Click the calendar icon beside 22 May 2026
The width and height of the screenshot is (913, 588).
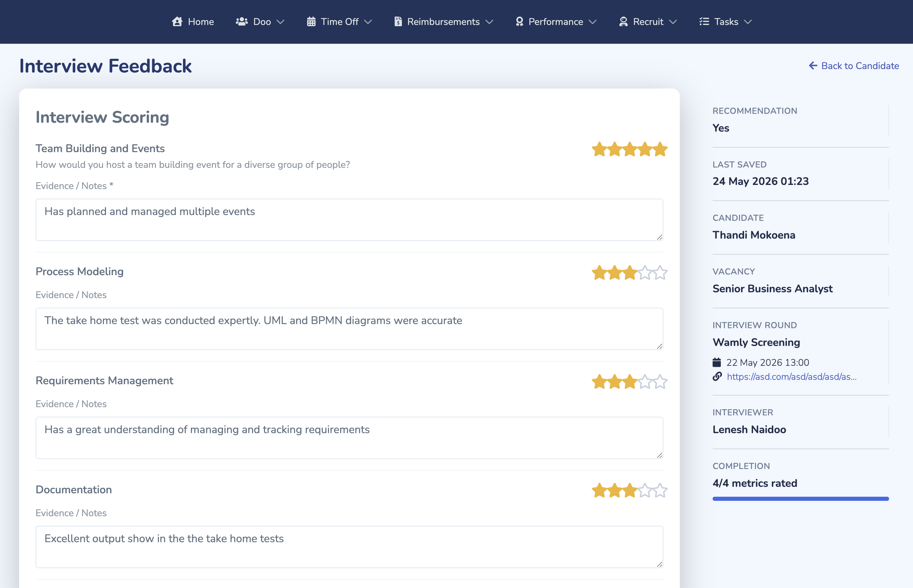tap(717, 362)
